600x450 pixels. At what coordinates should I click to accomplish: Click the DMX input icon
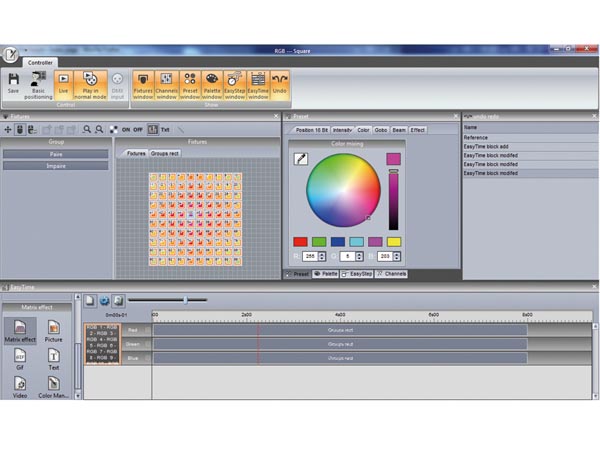(x=117, y=85)
